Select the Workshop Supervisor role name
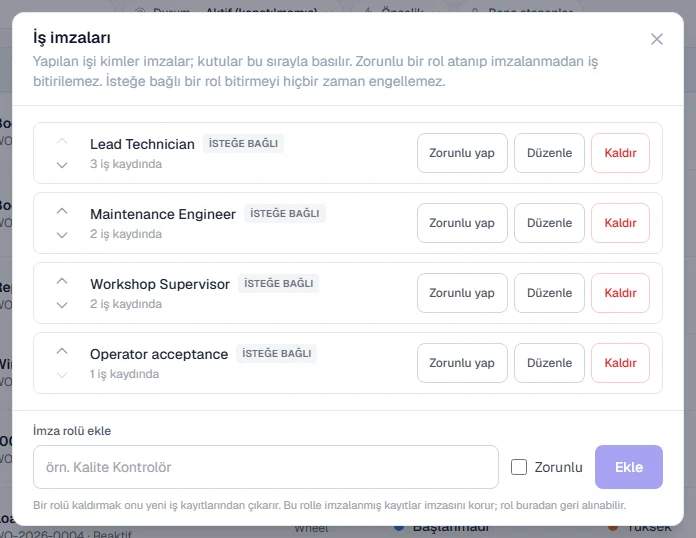 pos(160,284)
